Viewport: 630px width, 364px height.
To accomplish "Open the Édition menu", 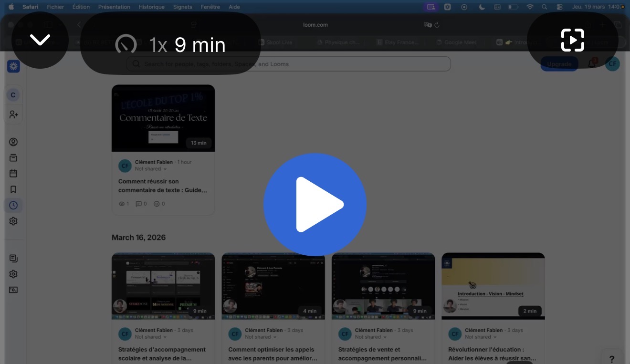I will [81, 7].
